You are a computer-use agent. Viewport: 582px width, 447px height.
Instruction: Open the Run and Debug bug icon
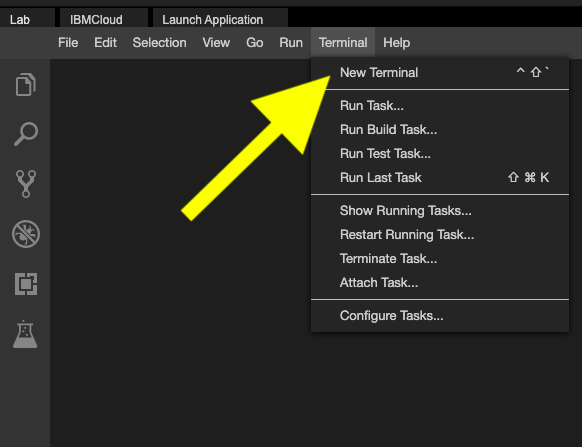pos(26,234)
